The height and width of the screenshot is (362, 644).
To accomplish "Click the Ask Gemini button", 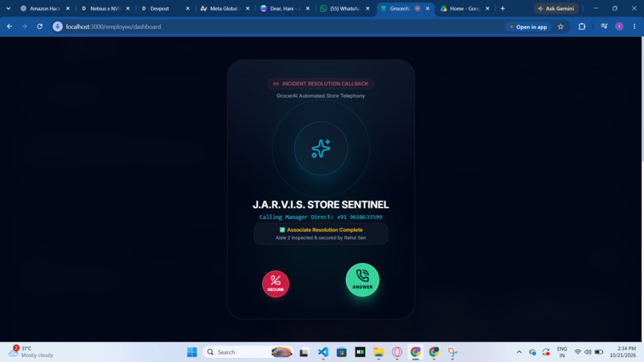I will coord(556,8).
